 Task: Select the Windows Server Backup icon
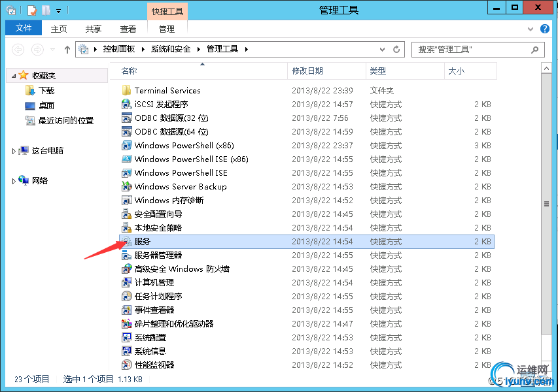coord(126,187)
